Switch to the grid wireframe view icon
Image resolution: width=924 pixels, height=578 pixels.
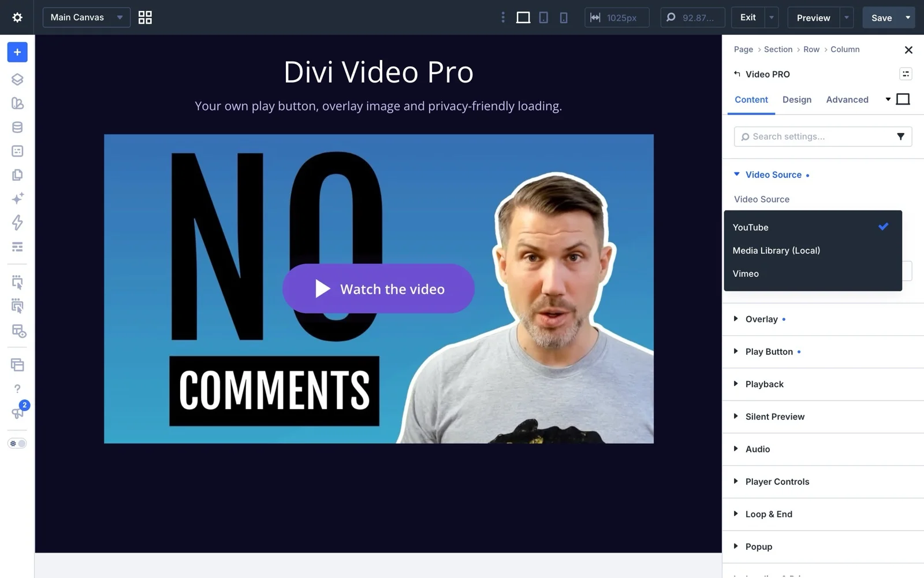[x=145, y=17]
